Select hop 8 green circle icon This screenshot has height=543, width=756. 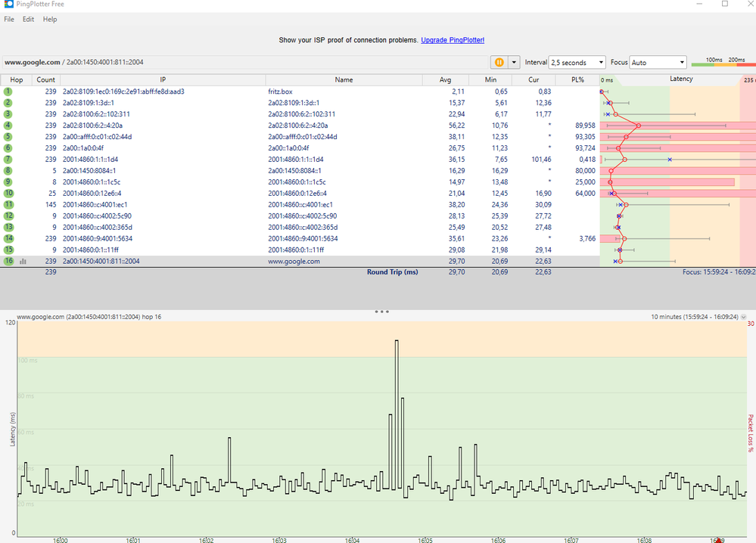8,171
